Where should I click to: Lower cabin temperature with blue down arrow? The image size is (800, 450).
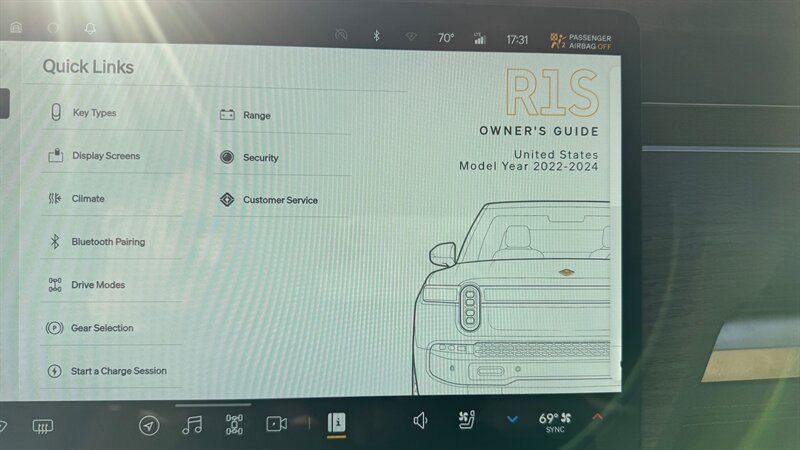[x=512, y=419]
